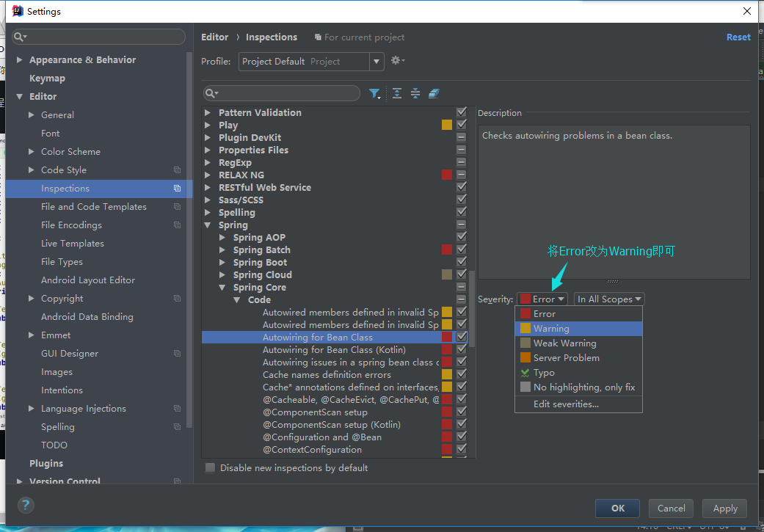The image size is (764, 532).
Task: Click the Apply button
Action: (x=724, y=508)
